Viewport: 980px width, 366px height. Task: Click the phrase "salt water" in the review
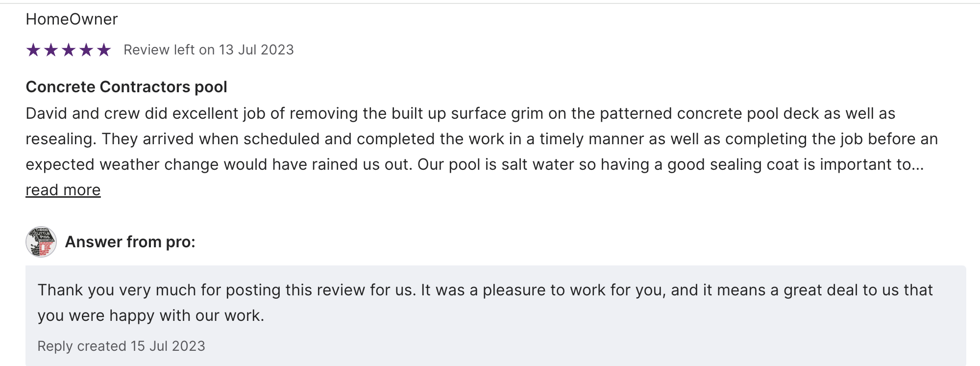tap(538, 164)
